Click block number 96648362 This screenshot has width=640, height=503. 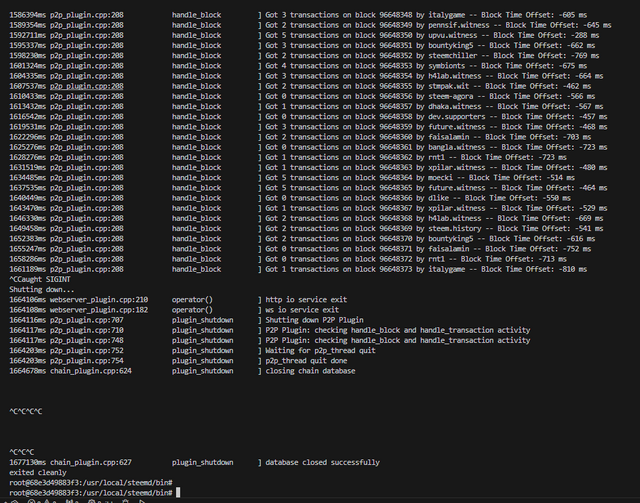[396, 158]
